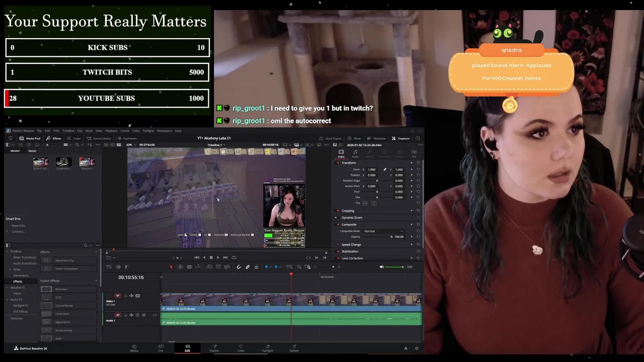Reset the Transform section
Image resolution: width=644 pixels, height=362 pixels.
pyautogui.click(x=418, y=163)
